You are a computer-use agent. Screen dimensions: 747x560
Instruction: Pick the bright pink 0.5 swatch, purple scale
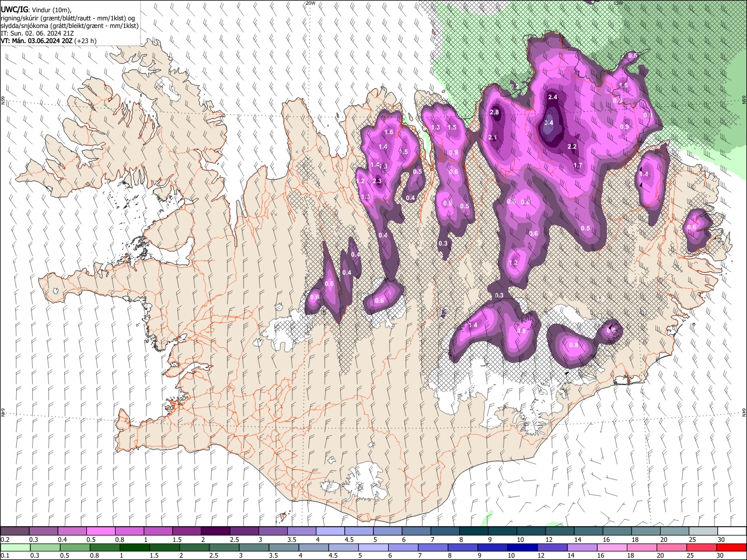click(x=100, y=531)
